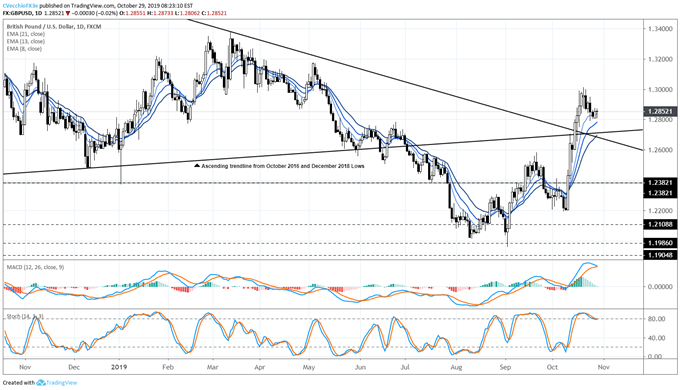This screenshot has width=680, height=390.
Task: Click the 1.34000 price axis label
Action: click(x=659, y=29)
